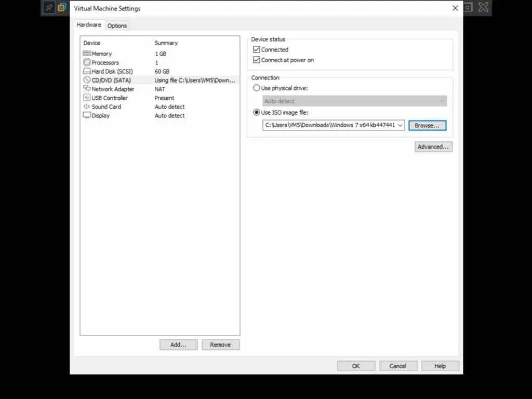This screenshot has height=399, width=532.
Task: Open Help for this dialog
Action: coord(440,366)
